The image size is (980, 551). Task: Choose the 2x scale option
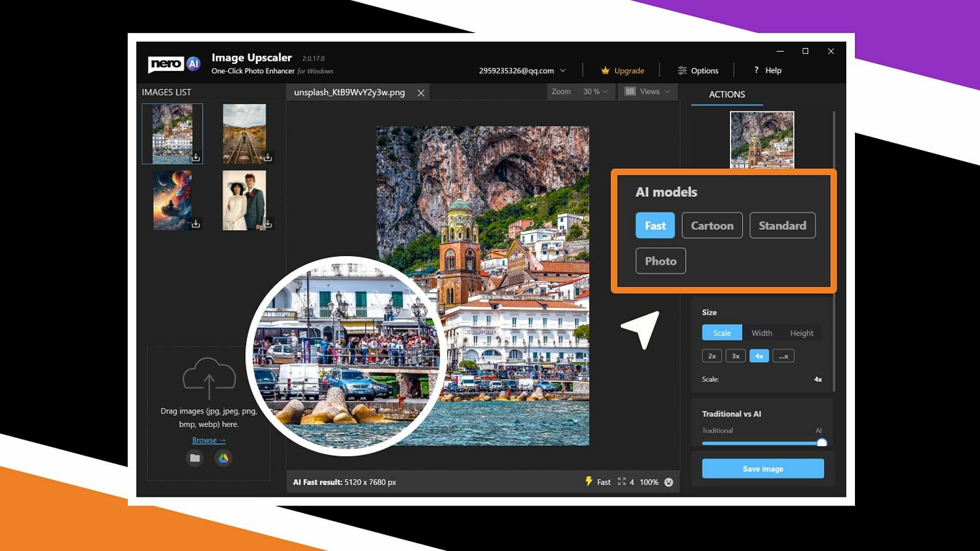(x=712, y=356)
